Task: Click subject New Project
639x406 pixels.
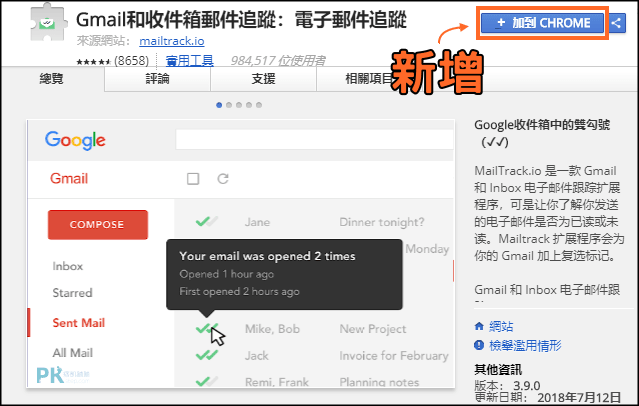Action: pos(373,329)
